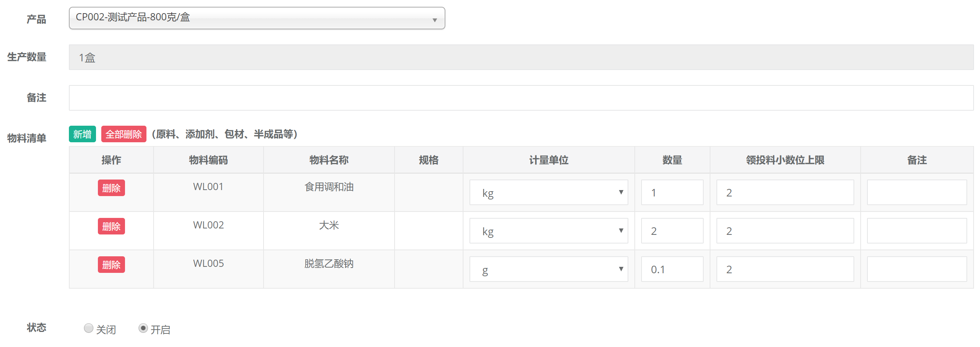Open unit dropdown for 脱氢乙酸钠
The height and width of the screenshot is (347, 980).
548,269
